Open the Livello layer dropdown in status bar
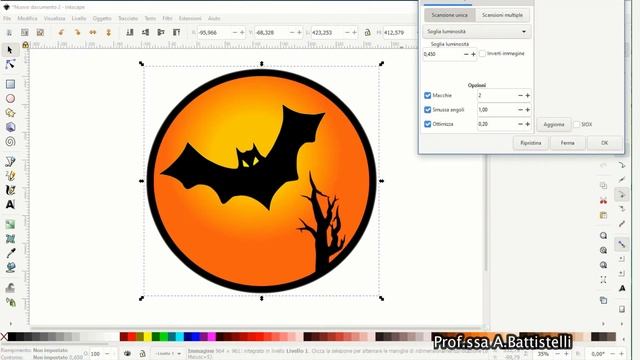This screenshot has height=360, width=640. coord(168,353)
